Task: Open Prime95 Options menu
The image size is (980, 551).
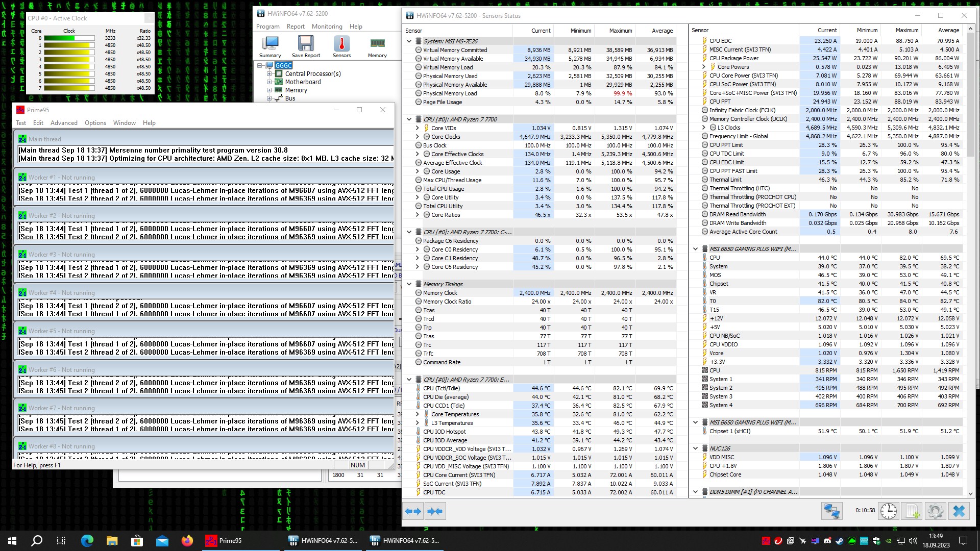Action: click(95, 123)
